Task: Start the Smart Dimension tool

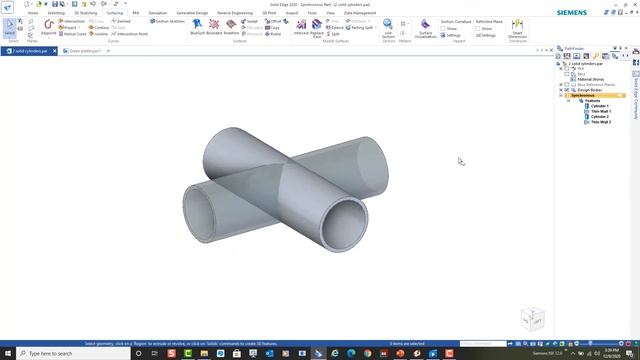Action: (x=517, y=28)
